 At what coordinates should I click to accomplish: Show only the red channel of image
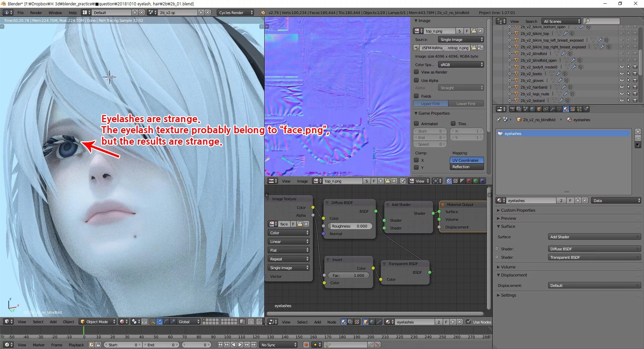pyautogui.click(x=469, y=181)
